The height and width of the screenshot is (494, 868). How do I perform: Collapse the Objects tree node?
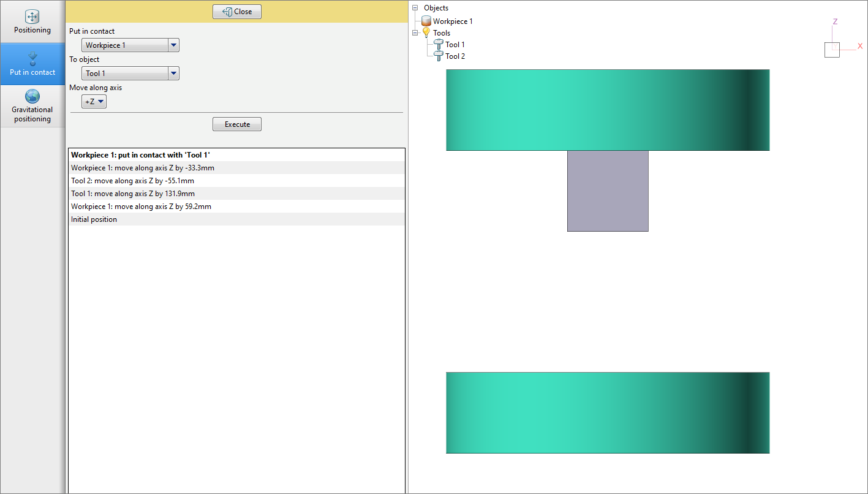point(415,8)
